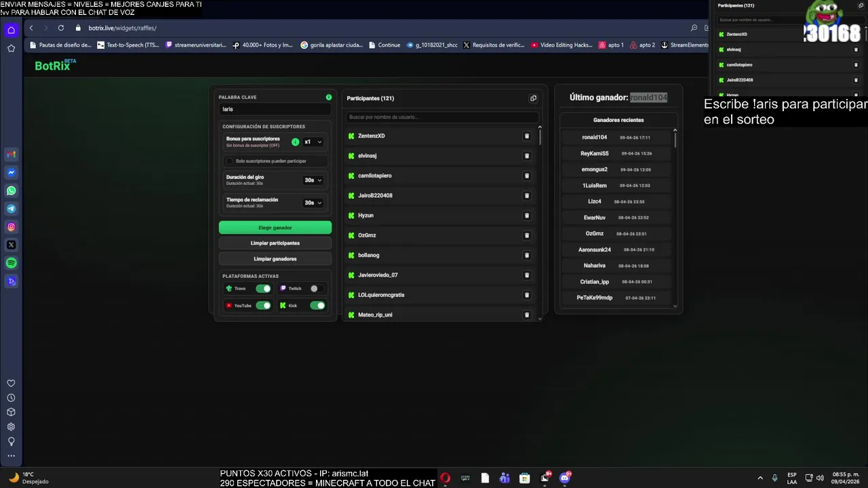Open sidebar settings gear icon
The height and width of the screenshot is (488, 868).
(11, 427)
